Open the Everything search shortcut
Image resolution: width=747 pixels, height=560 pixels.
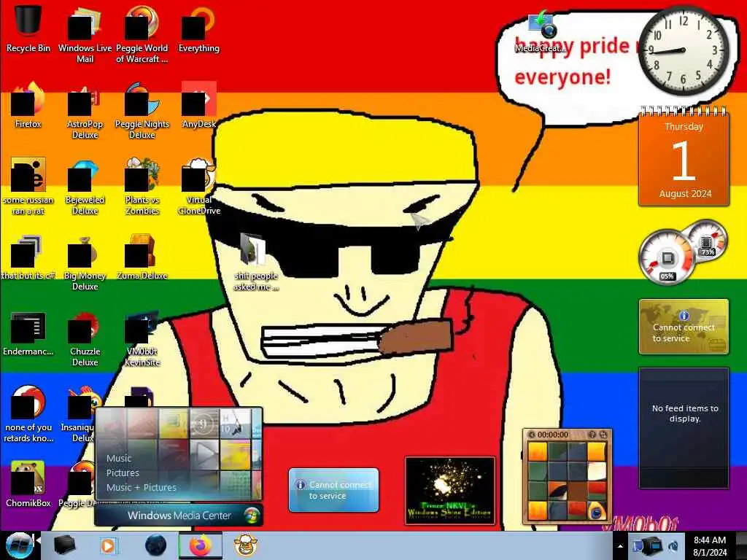(198, 28)
